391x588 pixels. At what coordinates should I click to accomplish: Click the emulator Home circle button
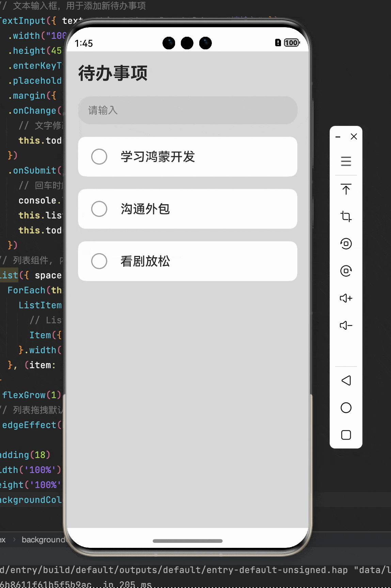pos(346,408)
